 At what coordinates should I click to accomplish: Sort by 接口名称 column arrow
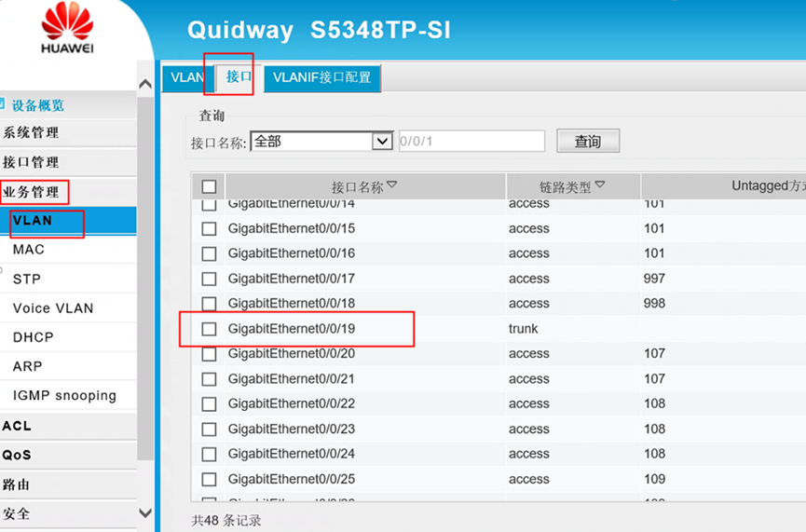[x=392, y=184]
